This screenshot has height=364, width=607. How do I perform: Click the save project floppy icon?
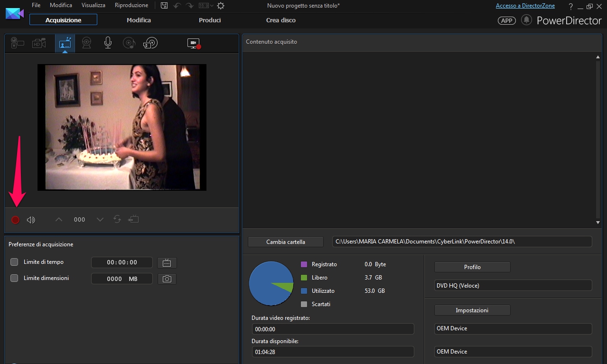164,6
